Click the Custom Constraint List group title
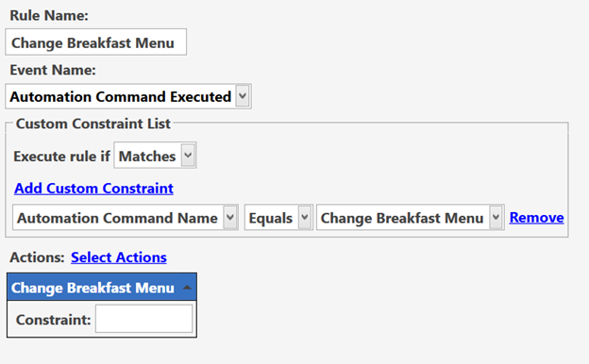 [93, 124]
